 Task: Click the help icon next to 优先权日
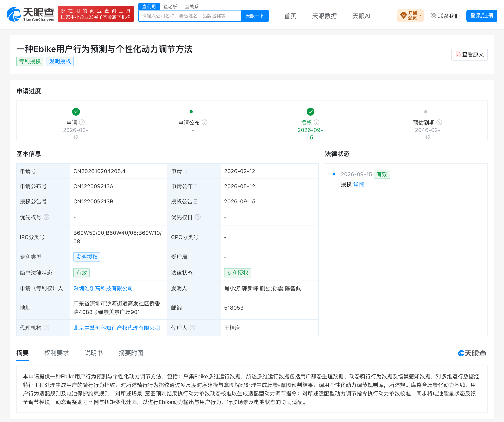coord(198,217)
